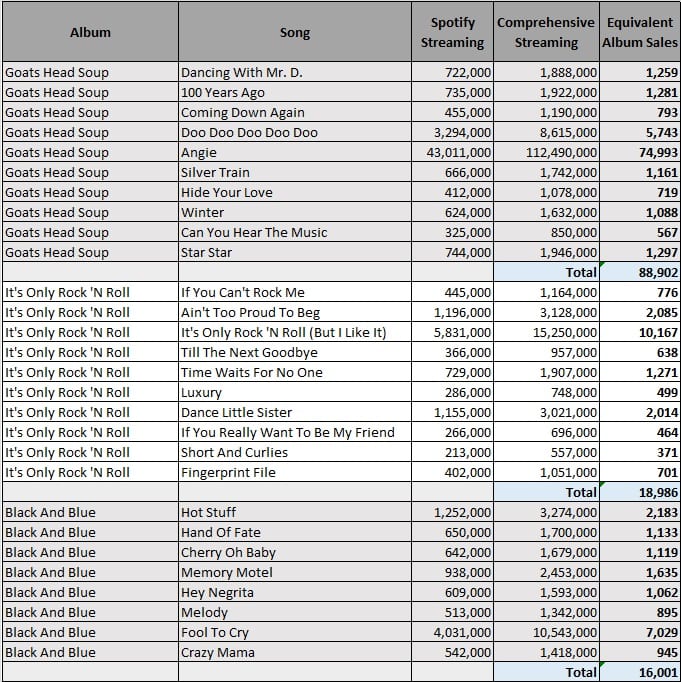The image size is (681, 682).
Task: Select the 'Doo Doo Doo Doo Doo' cell
Action: [295, 132]
